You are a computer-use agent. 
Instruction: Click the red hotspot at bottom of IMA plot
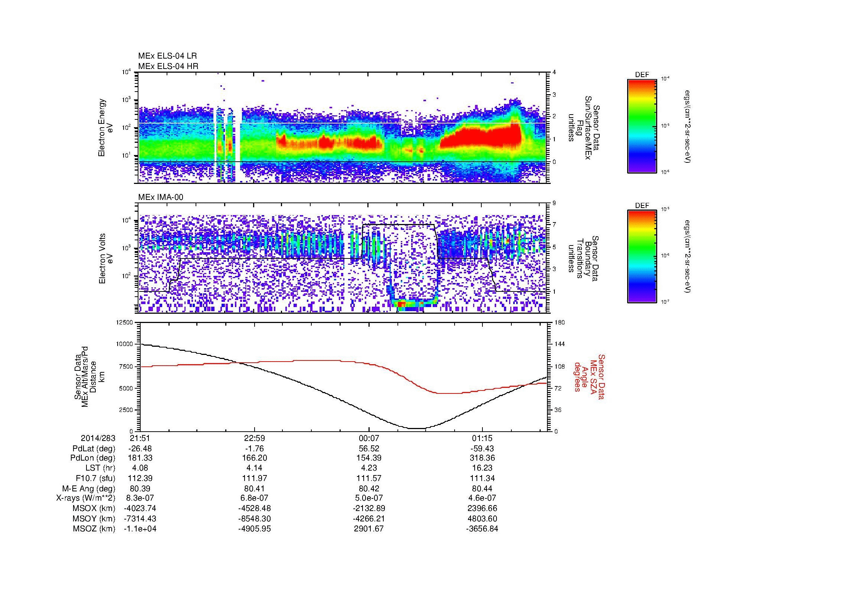point(402,303)
